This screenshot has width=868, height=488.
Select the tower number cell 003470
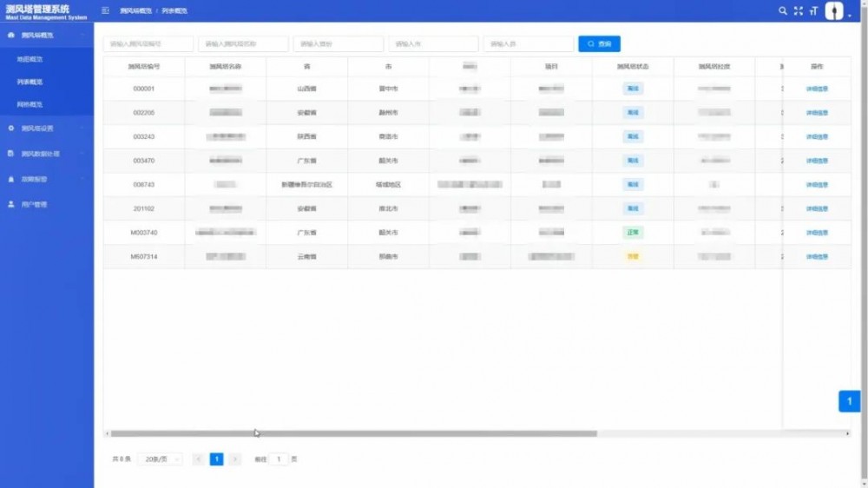click(144, 161)
